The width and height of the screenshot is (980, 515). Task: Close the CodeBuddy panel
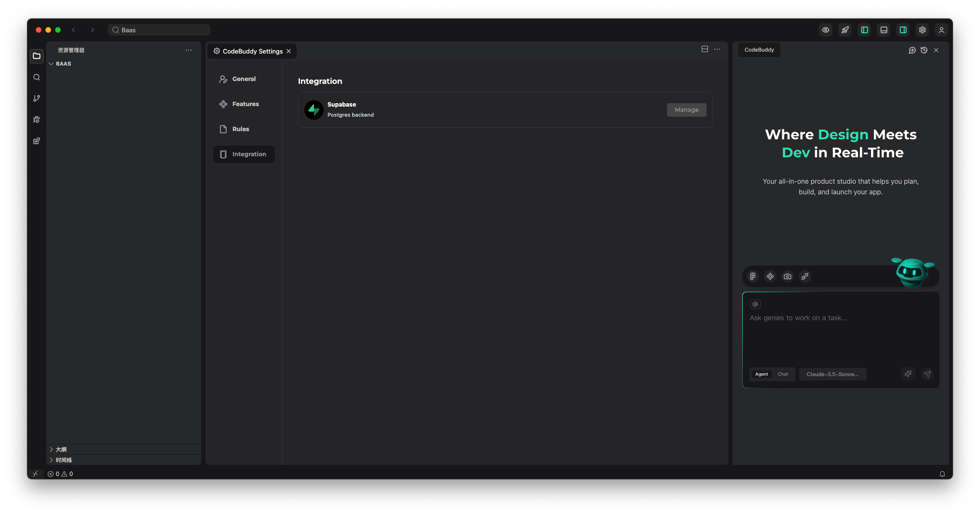point(936,50)
